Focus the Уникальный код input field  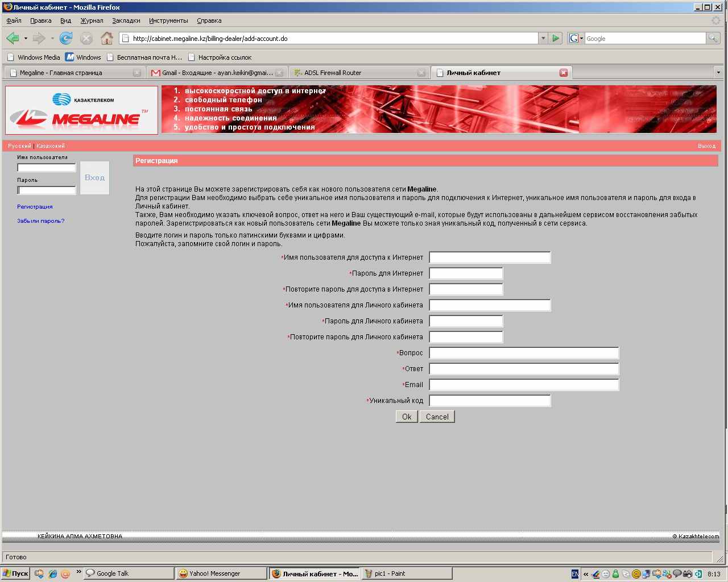pos(490,401)
